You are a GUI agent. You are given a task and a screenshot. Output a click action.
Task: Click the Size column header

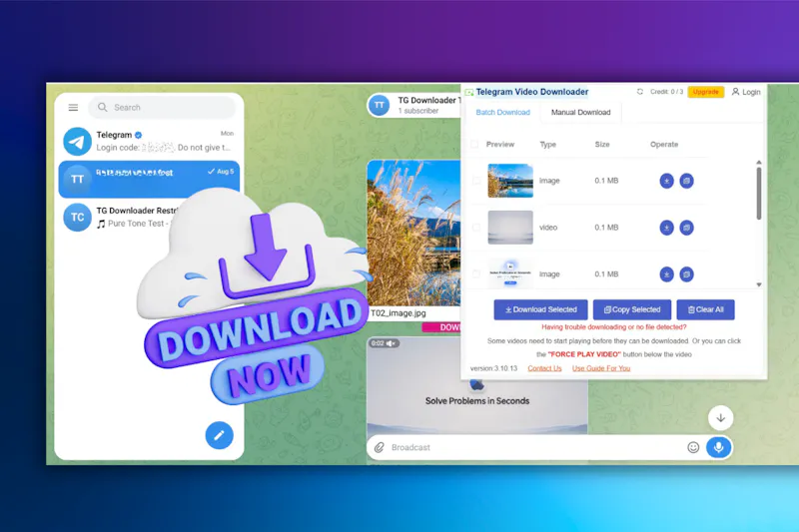tap(602, 145)
